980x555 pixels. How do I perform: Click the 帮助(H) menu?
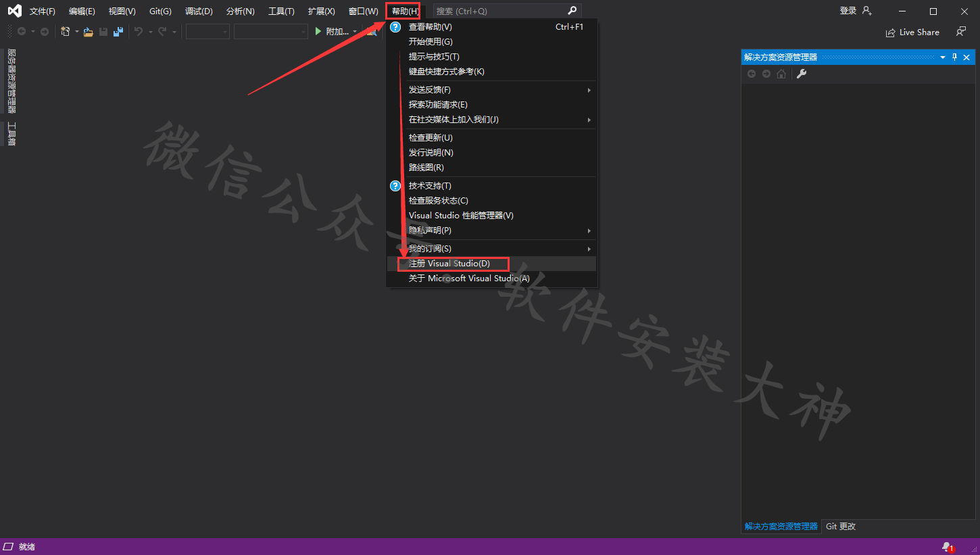click(406, 11)
